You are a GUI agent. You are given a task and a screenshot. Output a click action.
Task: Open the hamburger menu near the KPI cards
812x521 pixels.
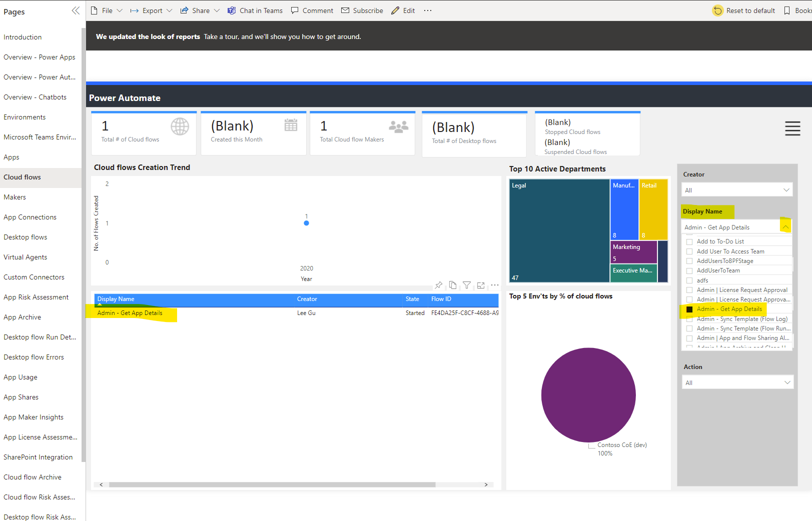point(792,128)
